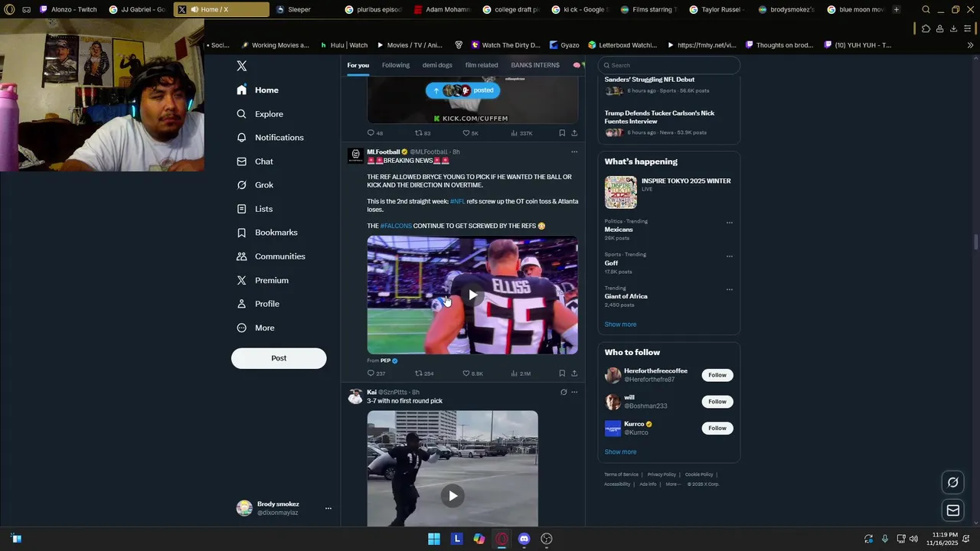Click the X logo in sidebar
The width and height of the screenshot is (980, 551).
coord(242,66)
